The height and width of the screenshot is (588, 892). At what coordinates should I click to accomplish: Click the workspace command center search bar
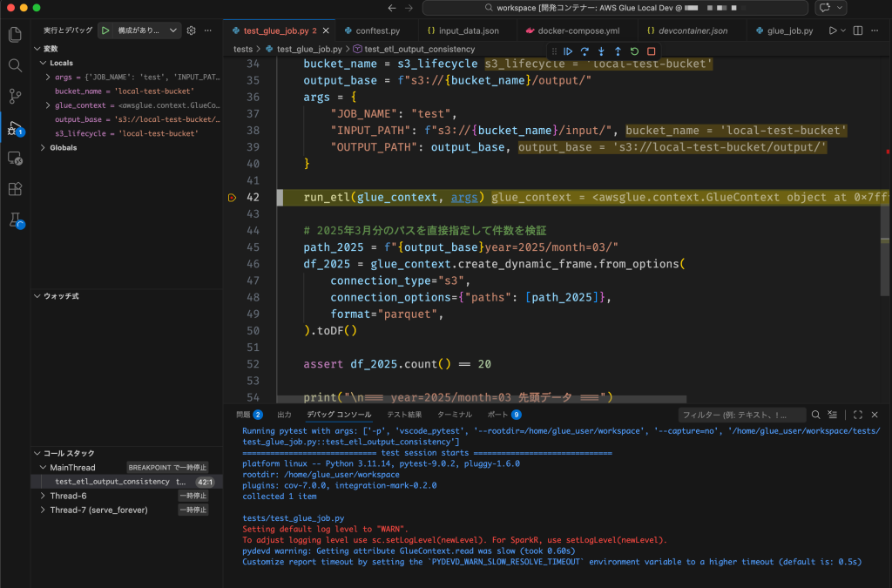(x=617, y=8)
